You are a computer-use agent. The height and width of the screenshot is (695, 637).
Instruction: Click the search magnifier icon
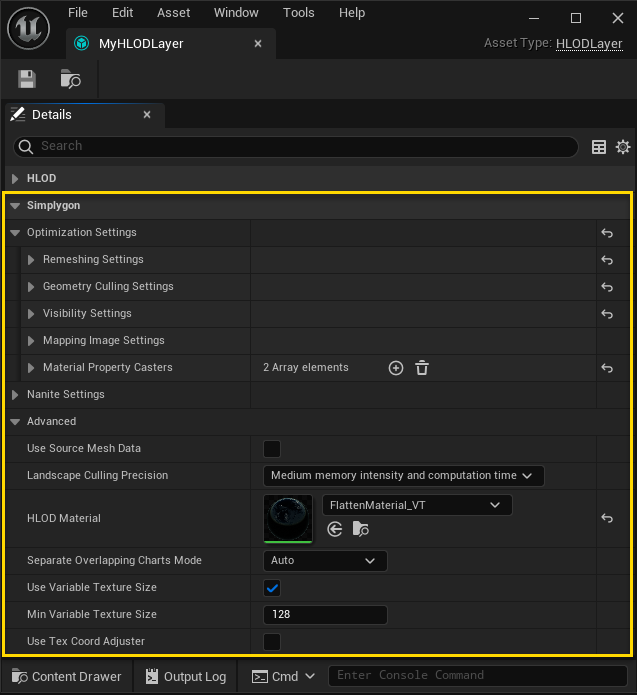pos(26,147)
